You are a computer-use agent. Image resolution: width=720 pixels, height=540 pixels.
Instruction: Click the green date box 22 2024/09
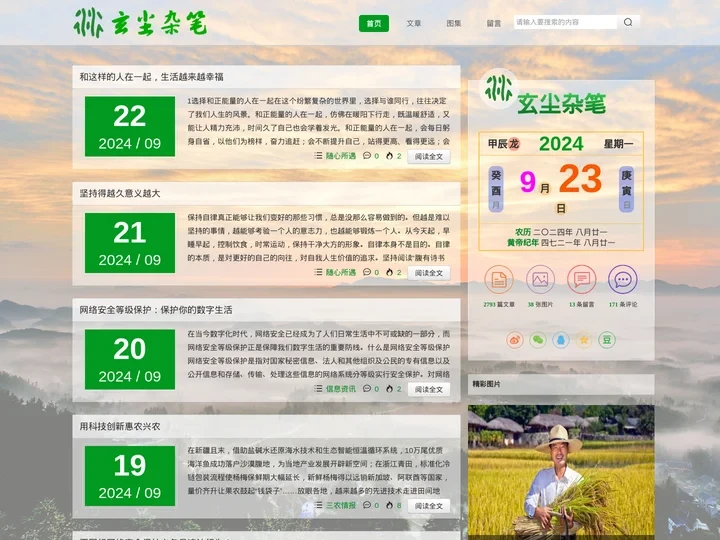point(130,126)
